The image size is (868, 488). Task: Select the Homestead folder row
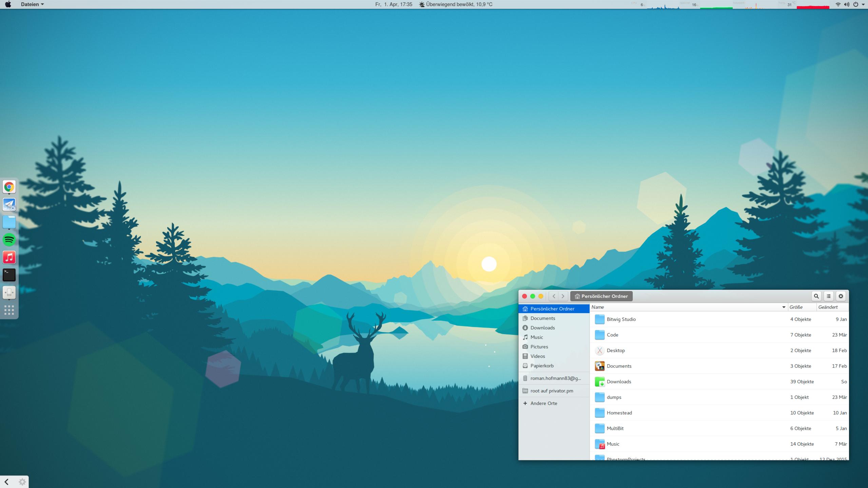pos(619,413)
